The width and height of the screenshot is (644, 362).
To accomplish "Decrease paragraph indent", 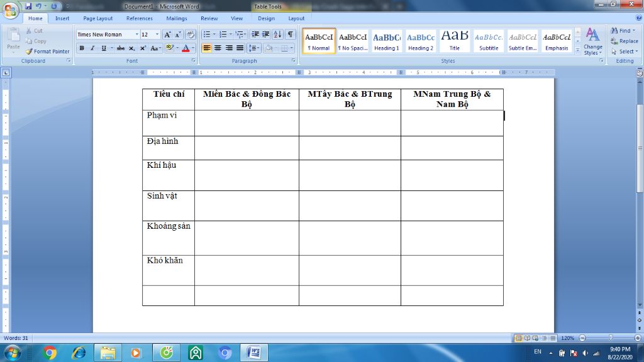I will (x=255, y=35).
